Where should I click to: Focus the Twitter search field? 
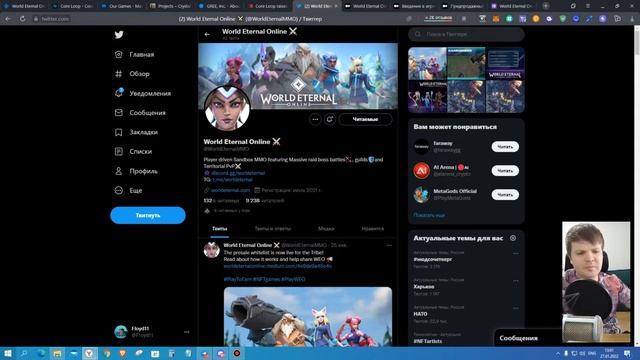[x=467, y=34]
